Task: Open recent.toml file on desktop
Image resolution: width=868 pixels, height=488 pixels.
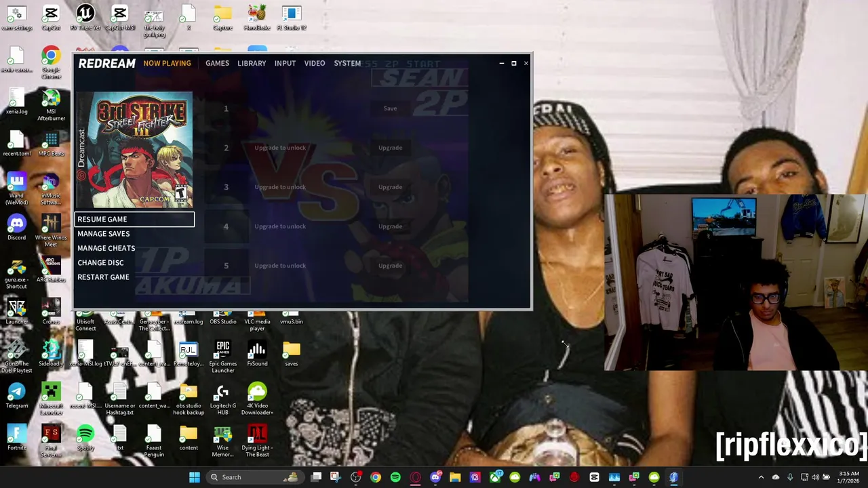Action: pos(16,143)
